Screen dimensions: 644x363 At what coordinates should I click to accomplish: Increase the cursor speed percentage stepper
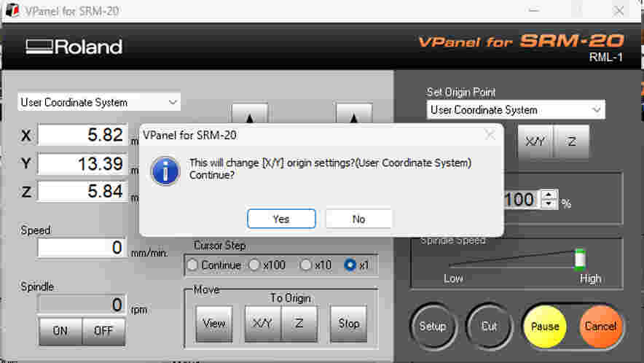(549, 194)
